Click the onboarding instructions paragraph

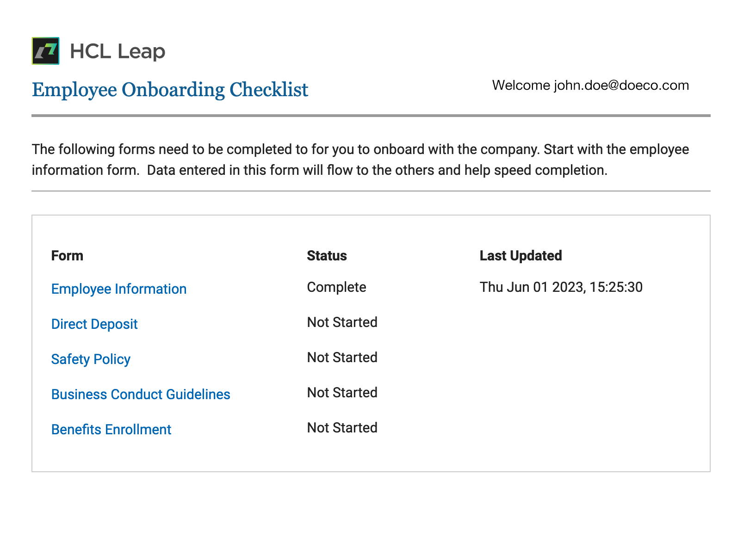(360, 160)
